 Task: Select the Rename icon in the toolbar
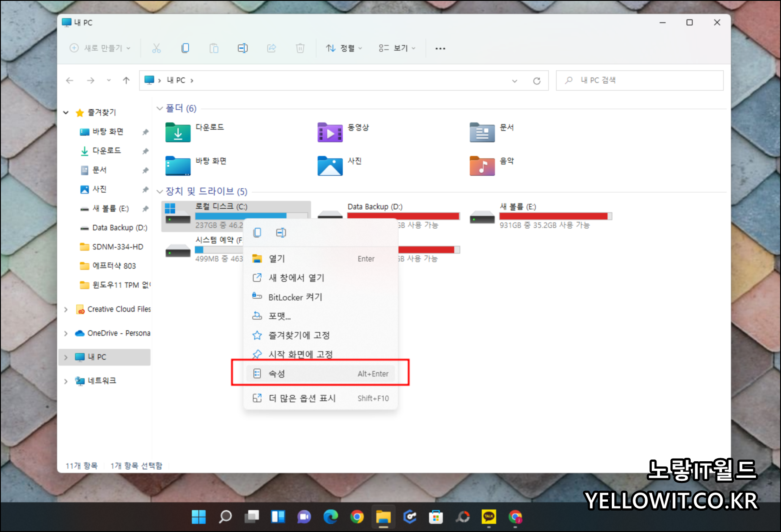coord(243,48)
